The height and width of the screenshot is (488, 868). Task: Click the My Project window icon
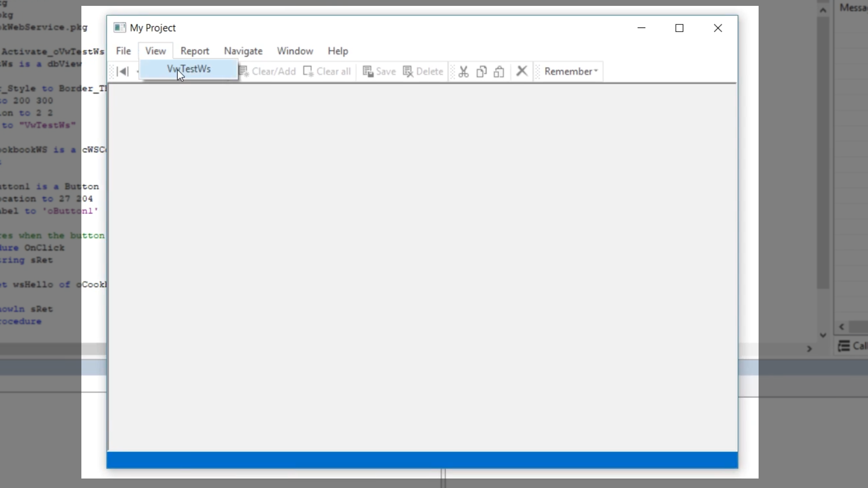[120, 28]
